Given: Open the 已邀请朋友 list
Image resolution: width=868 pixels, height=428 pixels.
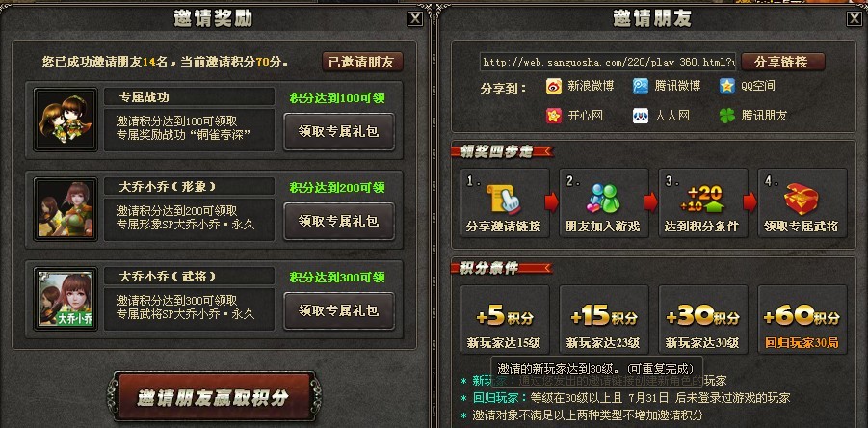Looking at the screenshot, I should coord(362,62).
